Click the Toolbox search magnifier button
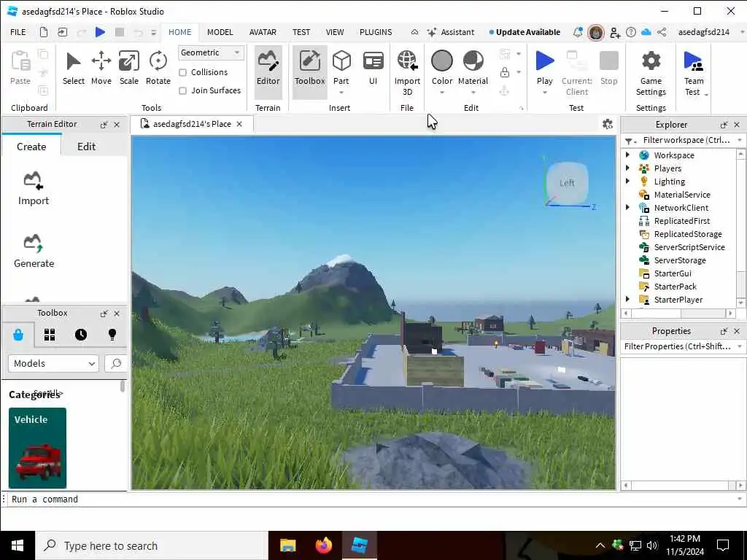747x560 pixels. (x=116, y=364)
